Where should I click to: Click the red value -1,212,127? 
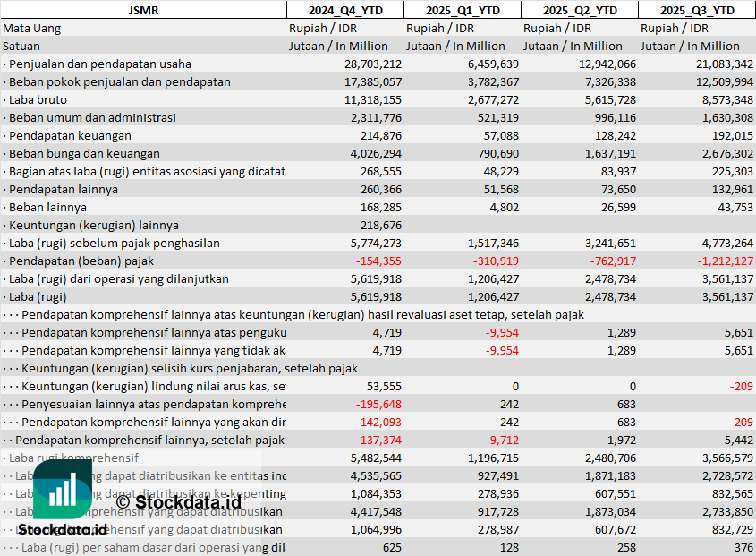726,261
